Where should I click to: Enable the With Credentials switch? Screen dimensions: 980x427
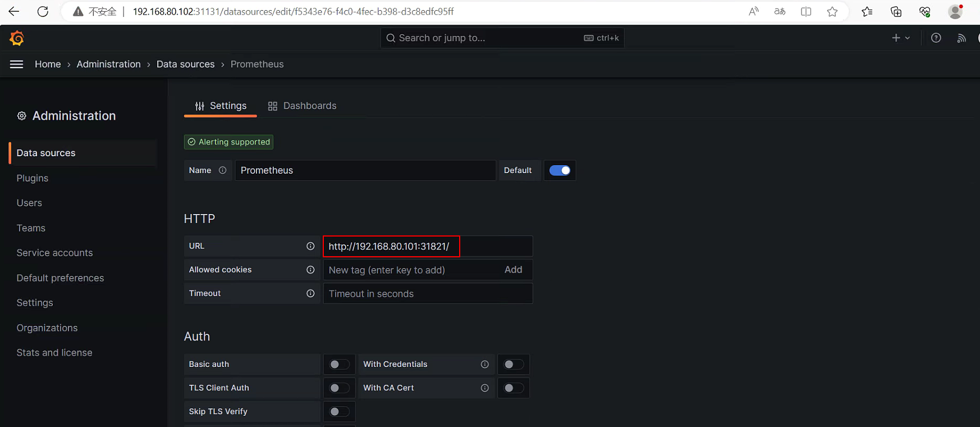(x=514, y=364)
